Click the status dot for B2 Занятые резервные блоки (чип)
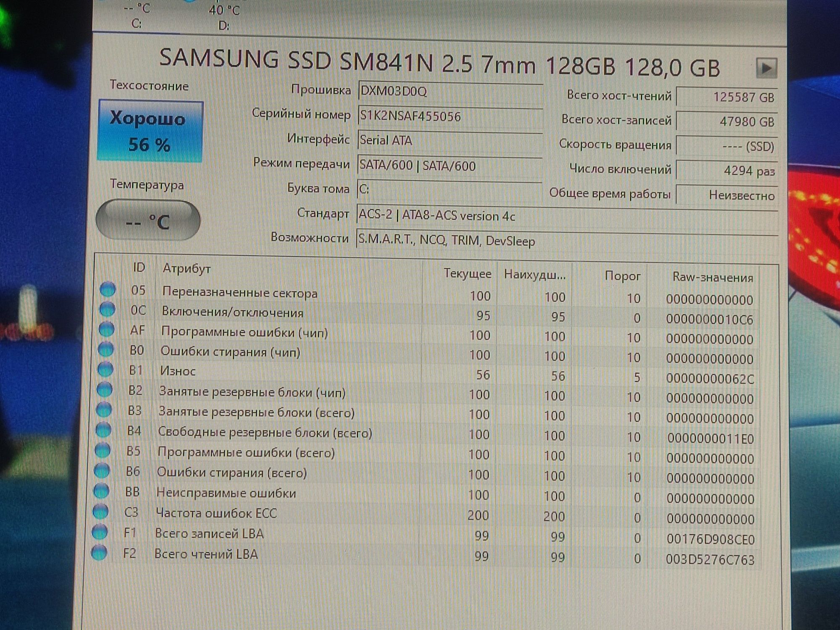840x630 pixels. coord(105,389)
